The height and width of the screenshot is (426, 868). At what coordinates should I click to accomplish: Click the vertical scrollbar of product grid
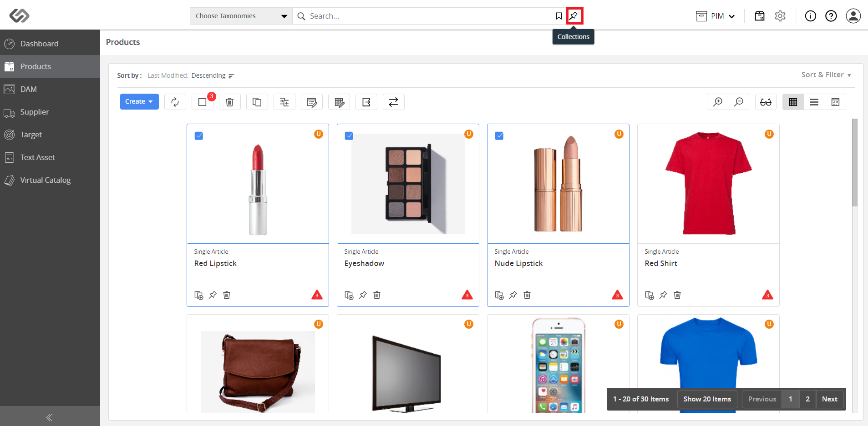[x=855, y=162]
